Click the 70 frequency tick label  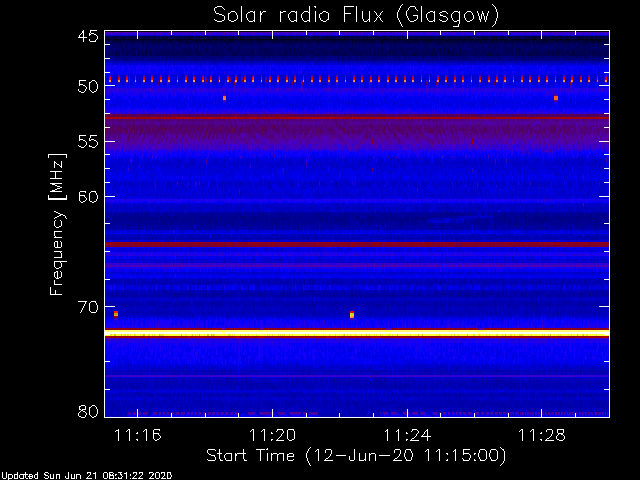click(88, 307)
